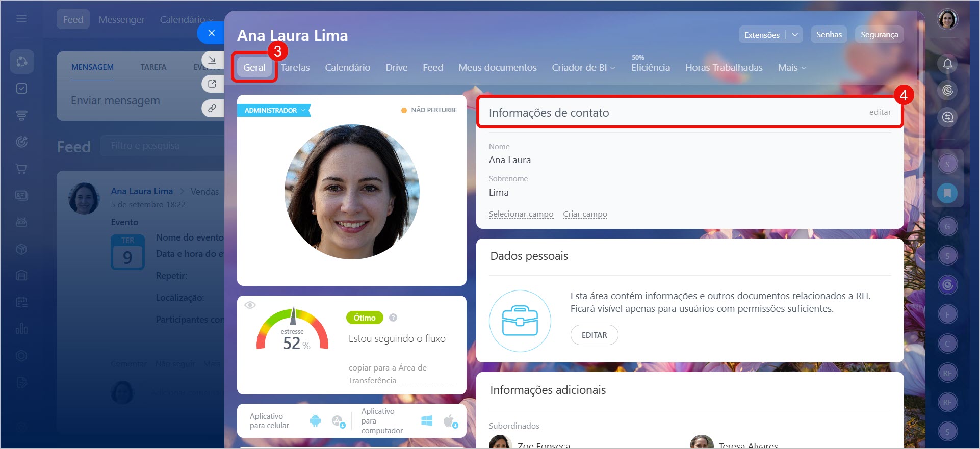Click the Selecionar campo link

[x=521, y=214]
